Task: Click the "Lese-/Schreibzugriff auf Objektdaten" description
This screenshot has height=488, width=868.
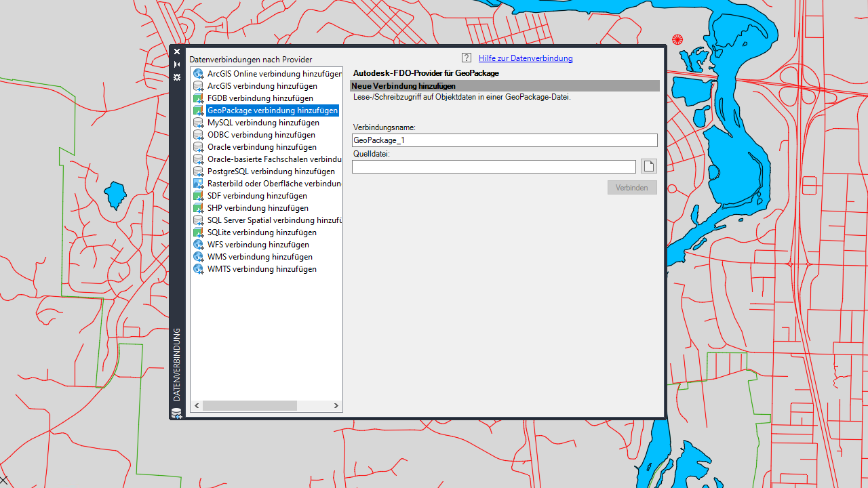Action: click(x=462, y=97)
